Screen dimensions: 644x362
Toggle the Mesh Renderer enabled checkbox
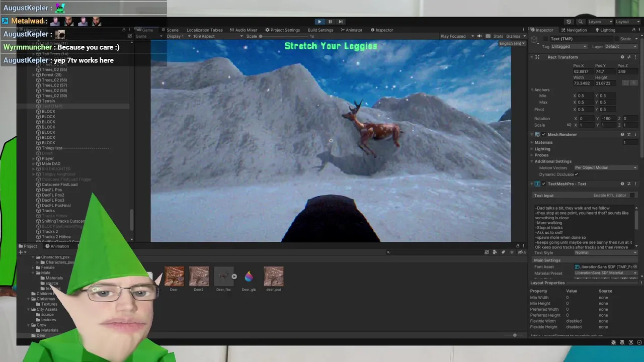coord(543,134)
